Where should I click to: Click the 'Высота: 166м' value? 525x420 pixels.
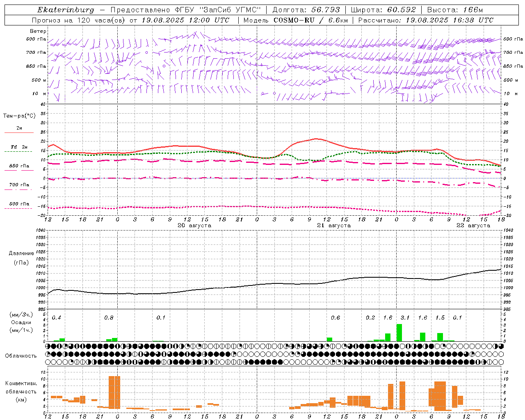(455, 10)
